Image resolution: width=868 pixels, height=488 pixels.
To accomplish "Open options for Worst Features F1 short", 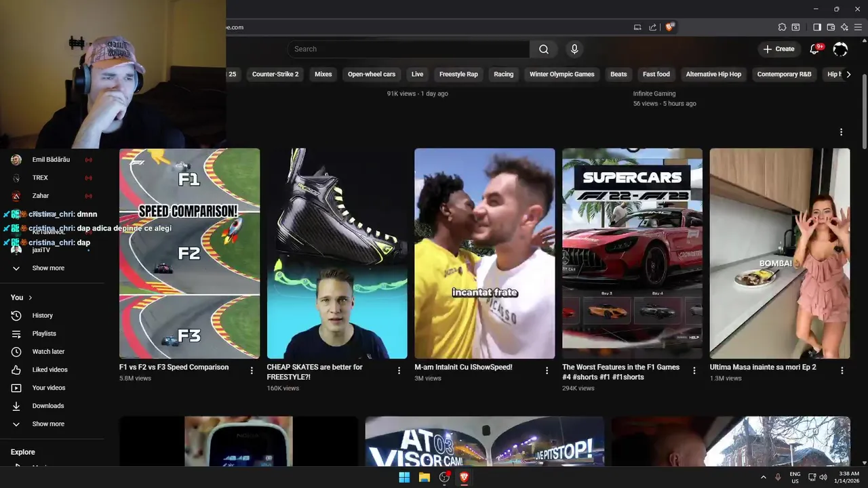I will click(694, 371).
